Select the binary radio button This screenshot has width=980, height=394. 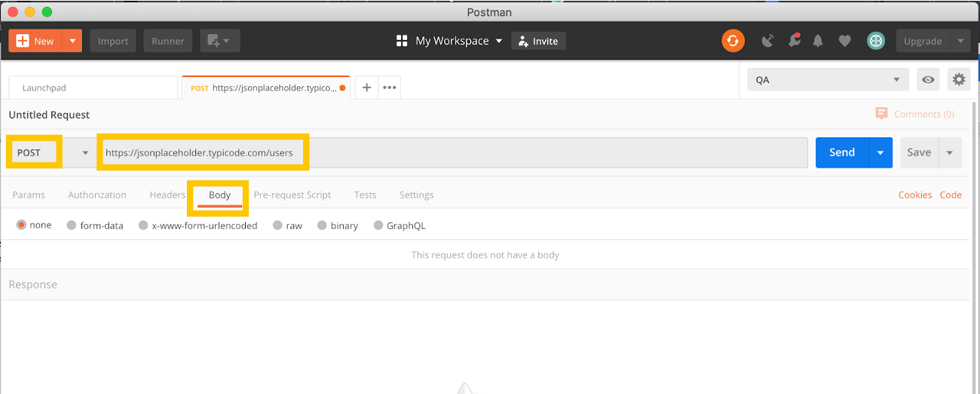coord(322,225)
